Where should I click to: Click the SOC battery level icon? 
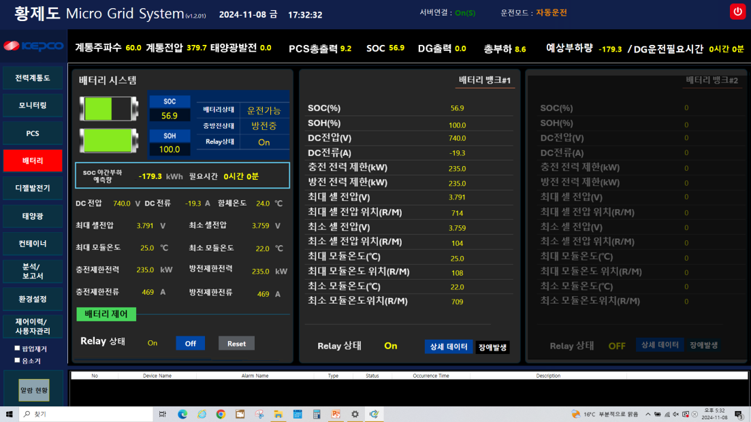click(108, 109)
